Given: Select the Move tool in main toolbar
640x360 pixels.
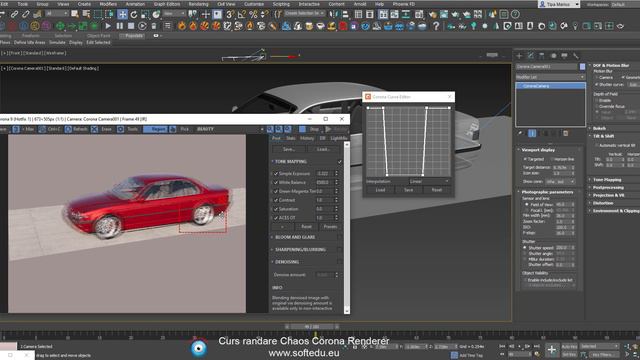Looking at the screenshot, I should pyautogui.click(x=122, y=14).
